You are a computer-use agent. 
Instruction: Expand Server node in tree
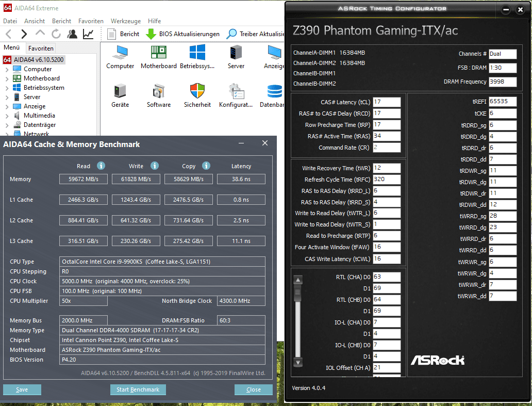point(7,97)
